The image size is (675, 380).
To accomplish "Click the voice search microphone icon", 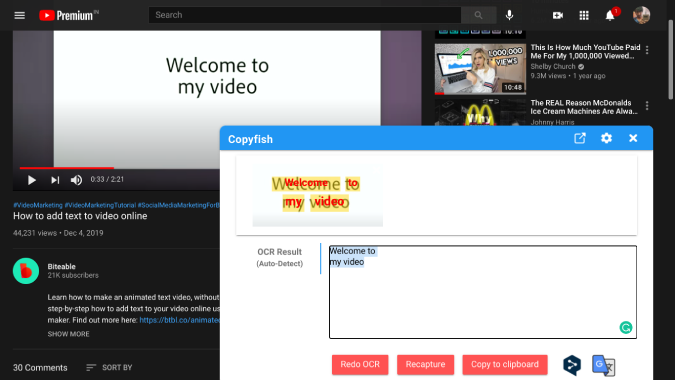I will 509,15.
